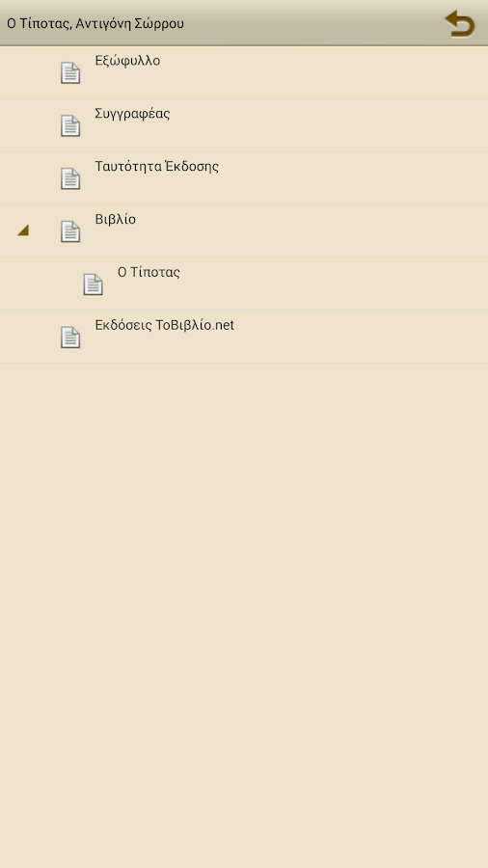Click row space right of Ταυτότητα Έκδοσης
This screenshot has height=868, width=488.
point(353,178)
